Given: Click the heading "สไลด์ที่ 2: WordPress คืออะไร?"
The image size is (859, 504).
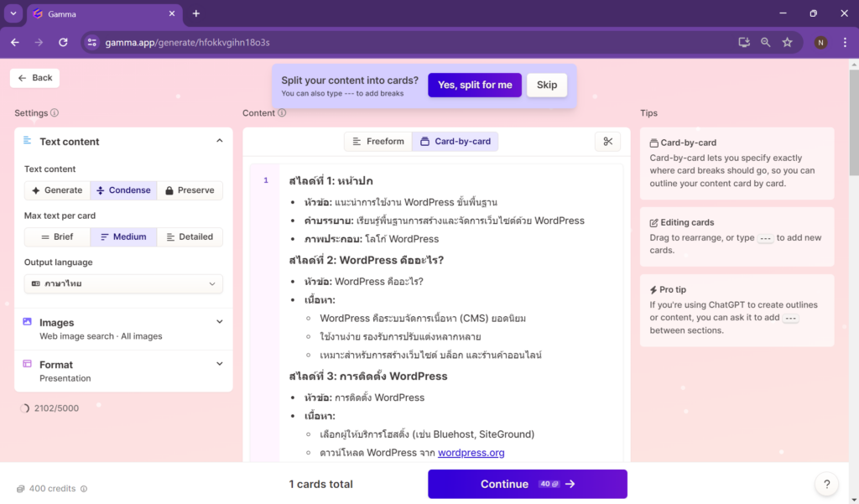Looking at the screenshot, I should tap(366, 260).
